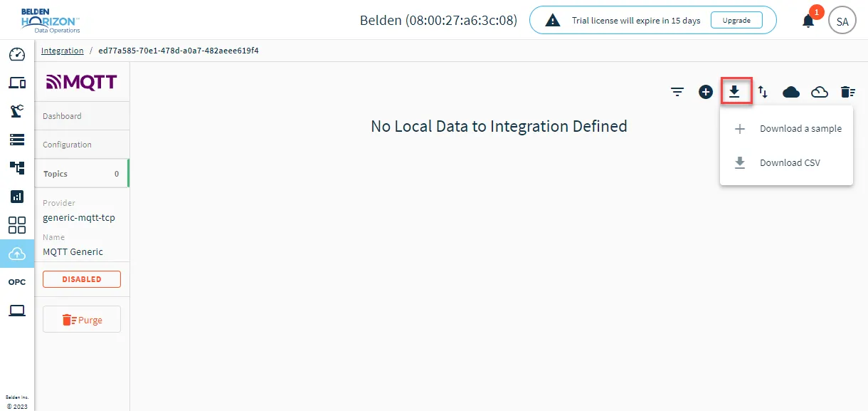Image resolution: width=868 pixels, height=411 pixels.
Task: Select the cloud upload integration icon
Action: pyautogui.click(x=17, y=254)
